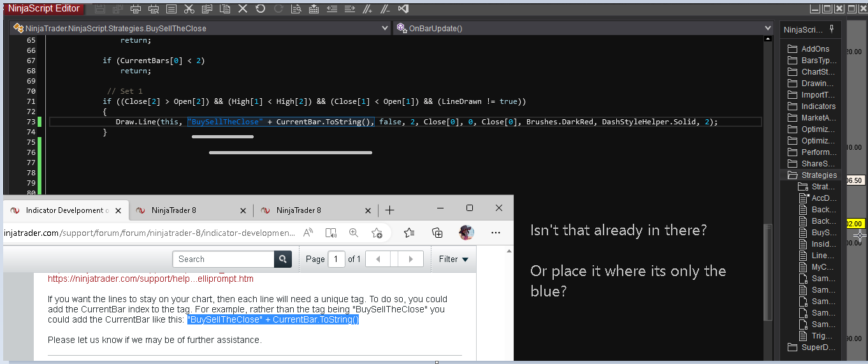Click the Delete X icon in the editor toolbar
This screenshot has width=868, height=364.
click(x=243, y=9)
